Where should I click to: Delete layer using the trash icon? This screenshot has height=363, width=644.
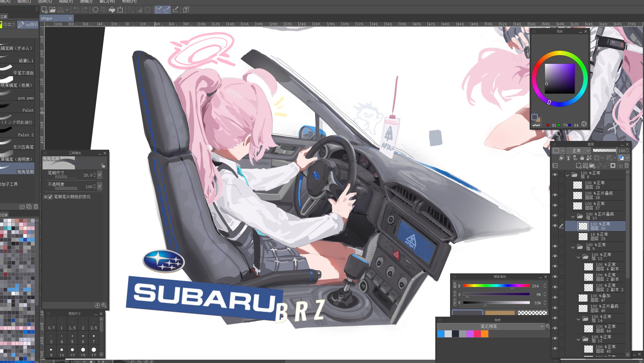click(x=626, y=166)
